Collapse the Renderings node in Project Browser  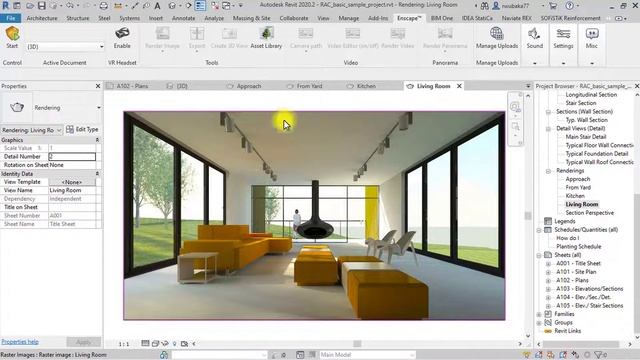coord(548,171)
